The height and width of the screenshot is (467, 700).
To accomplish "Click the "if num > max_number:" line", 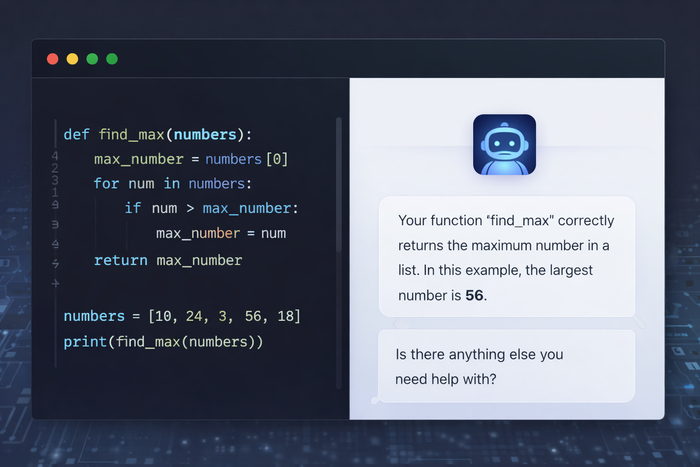I will coord(212,208).
